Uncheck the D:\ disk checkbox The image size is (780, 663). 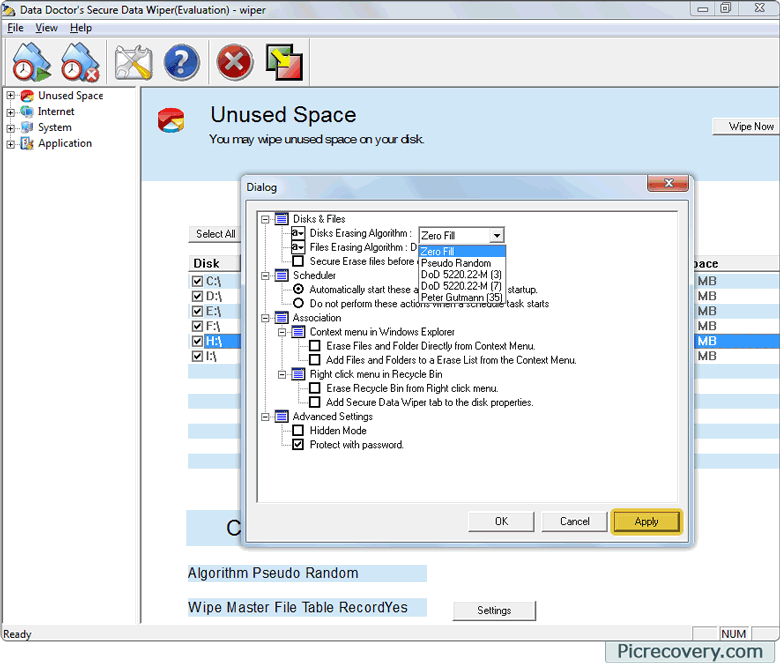pos(197,296)
